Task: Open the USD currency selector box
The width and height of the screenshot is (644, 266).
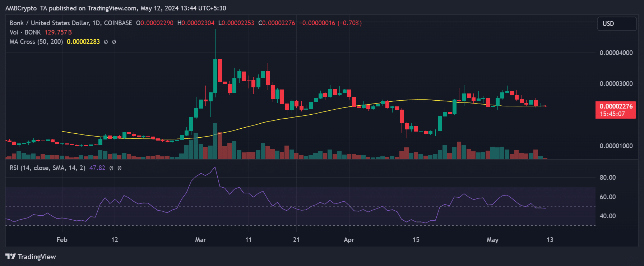Action: point(617,24)
